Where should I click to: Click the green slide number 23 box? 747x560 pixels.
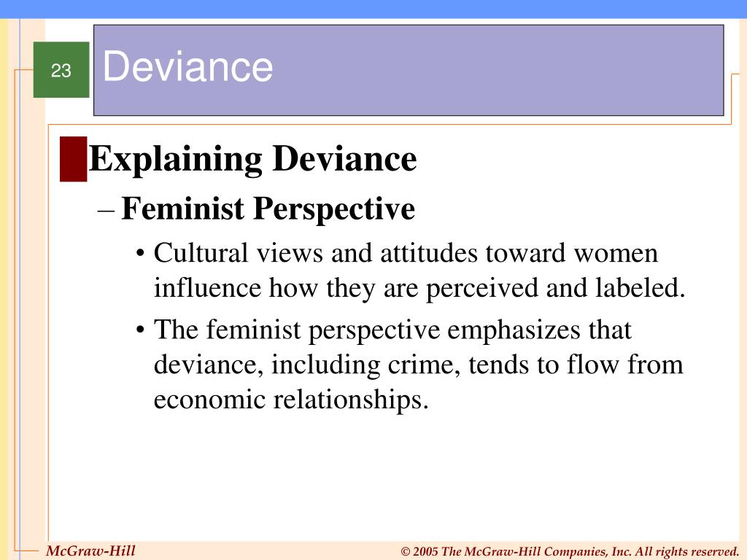(x=61, y=69)
